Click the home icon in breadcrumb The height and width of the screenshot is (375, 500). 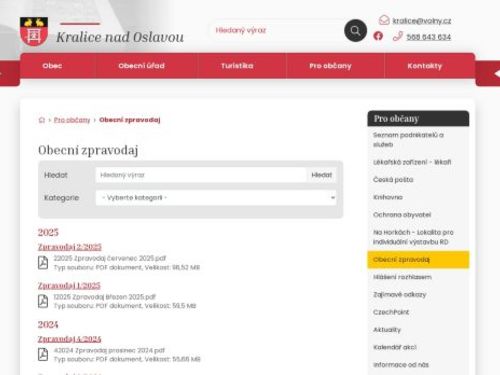coord(42,120)
